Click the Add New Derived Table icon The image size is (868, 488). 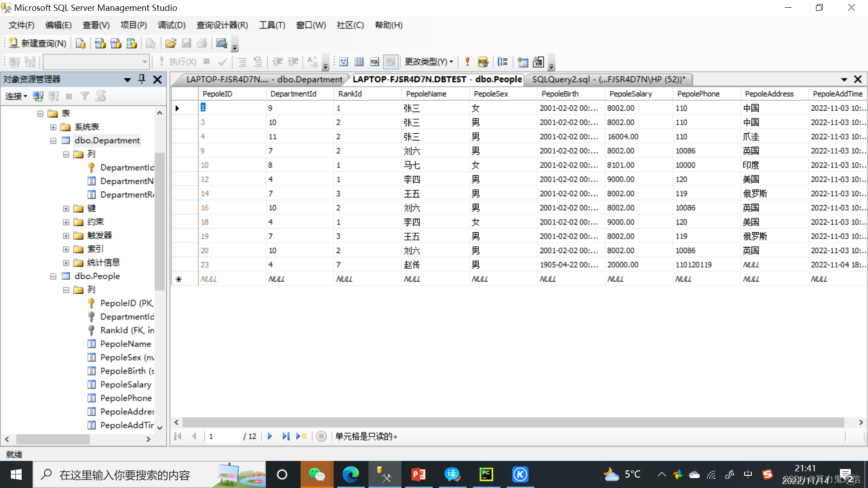538,61
